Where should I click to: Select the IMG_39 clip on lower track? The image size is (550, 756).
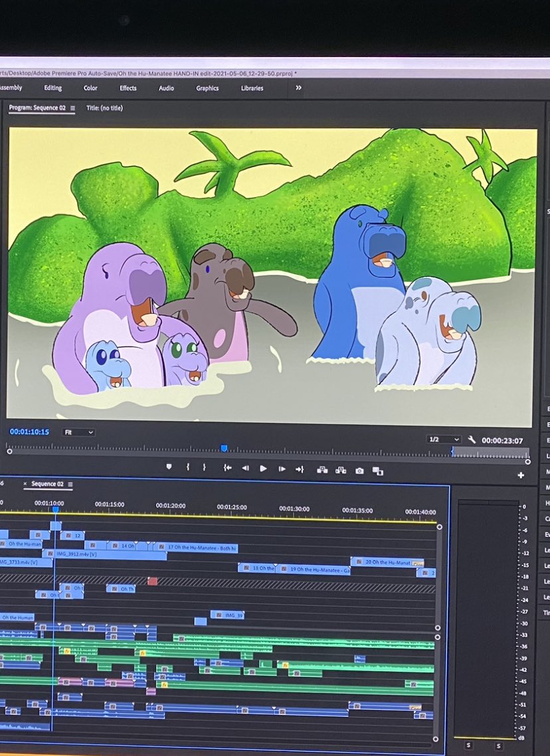[x=227, y=615]
